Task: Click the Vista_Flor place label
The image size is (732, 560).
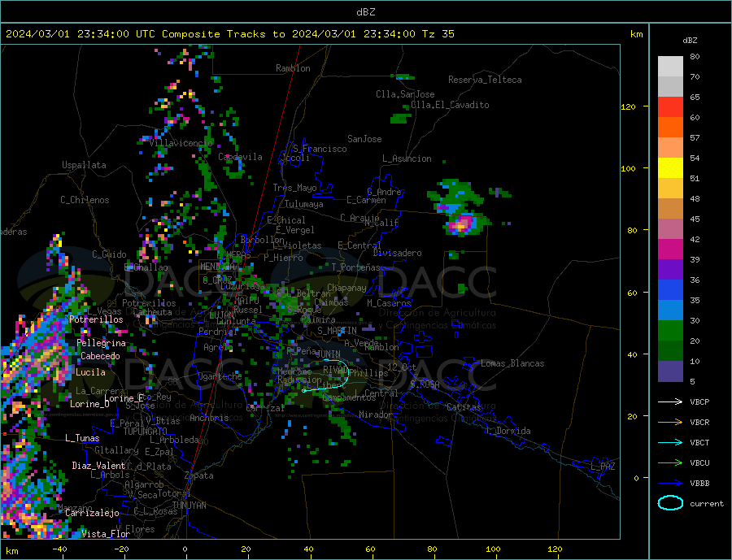Action: click(x=105, y=534)
